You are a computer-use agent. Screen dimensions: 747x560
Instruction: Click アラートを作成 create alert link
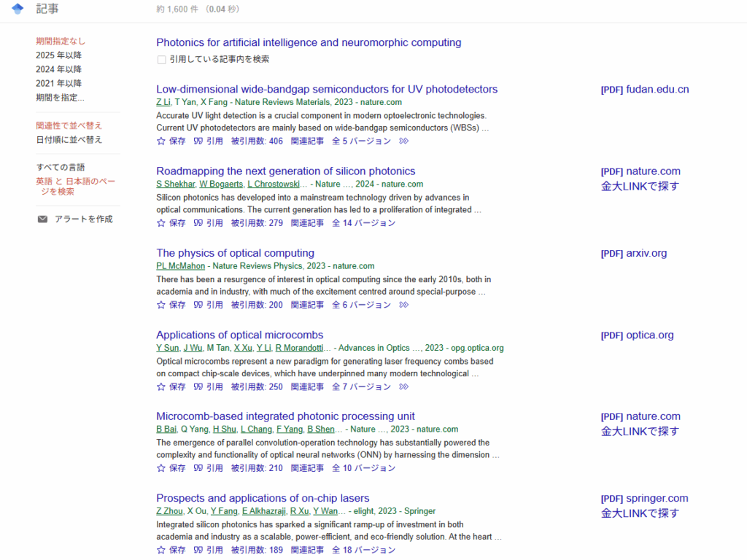[x=83, y=219]
